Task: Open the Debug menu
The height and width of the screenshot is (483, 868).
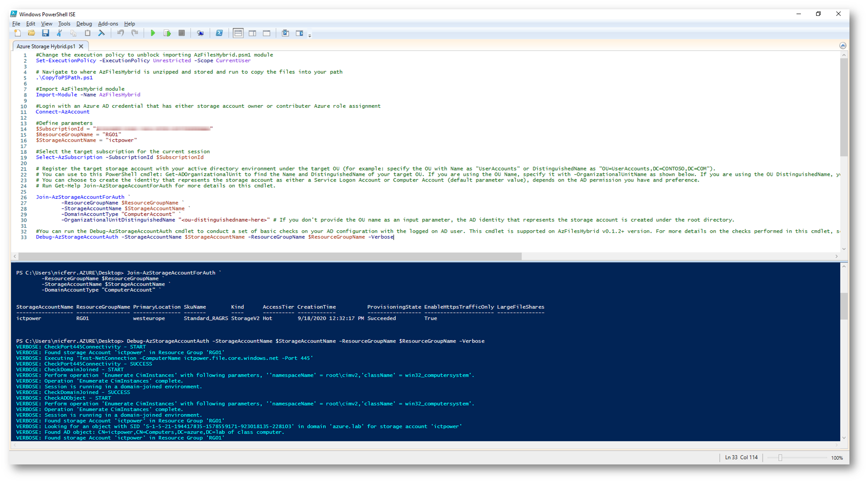Action: pyautogui.click(x=84, y=24)
